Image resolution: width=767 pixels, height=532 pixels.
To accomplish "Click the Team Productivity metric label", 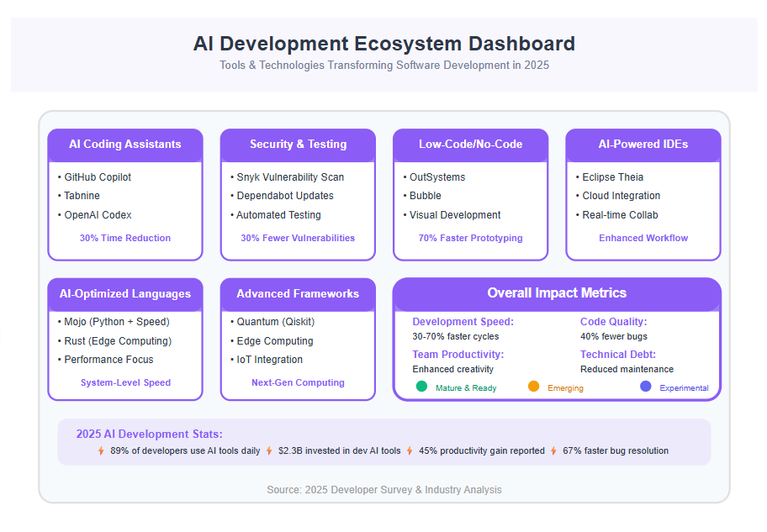I will coord(458,355).
